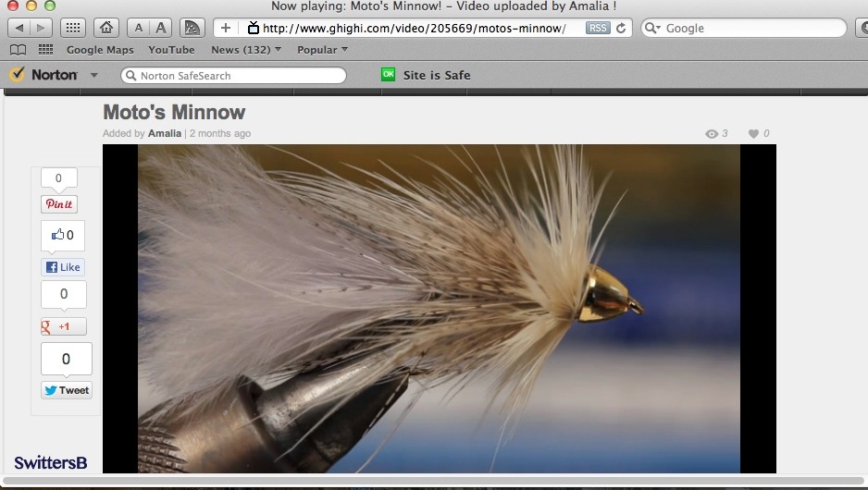Click the add bookmark plus button

226,28
